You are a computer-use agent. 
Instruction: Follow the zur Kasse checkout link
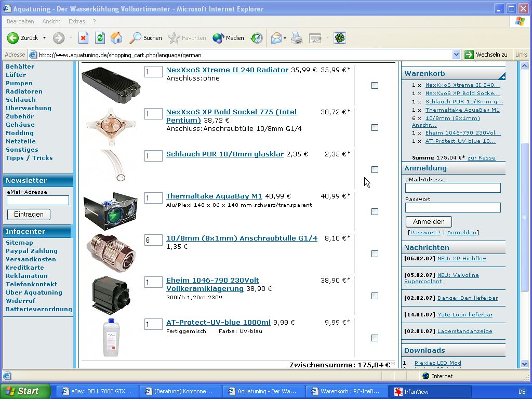[482, 158]
